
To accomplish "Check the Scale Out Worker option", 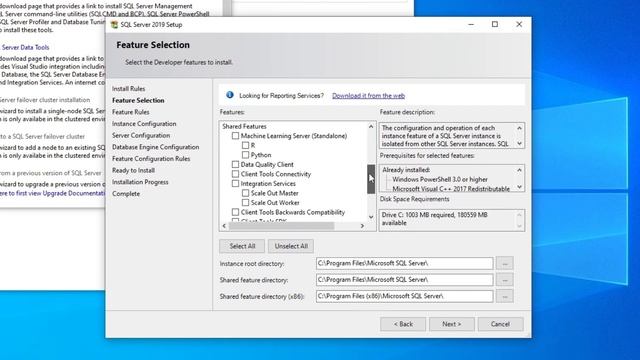I will point(245,202).
